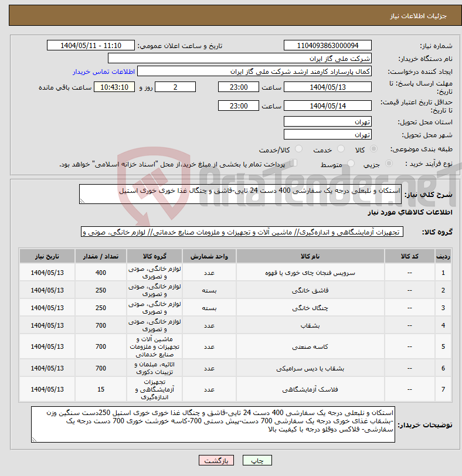Click the resize handle of توضیحات خریدار box
The image size is (462, 476).
tap(34, 439)
